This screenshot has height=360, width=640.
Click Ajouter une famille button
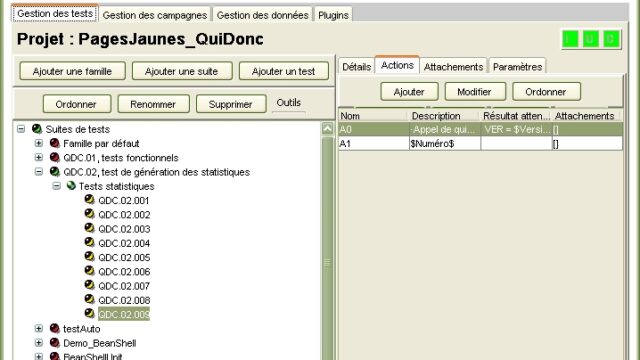click(72, 71)
